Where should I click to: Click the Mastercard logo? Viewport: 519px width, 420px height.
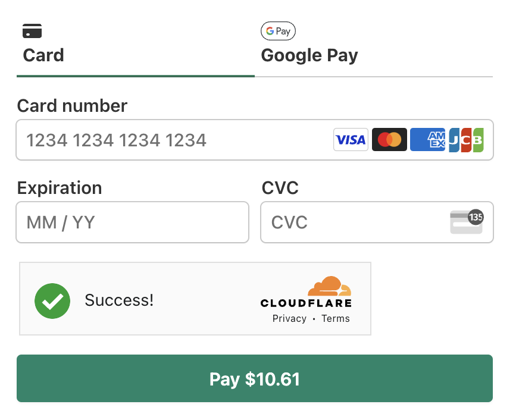pyautogui.click(x=389, y=140)
